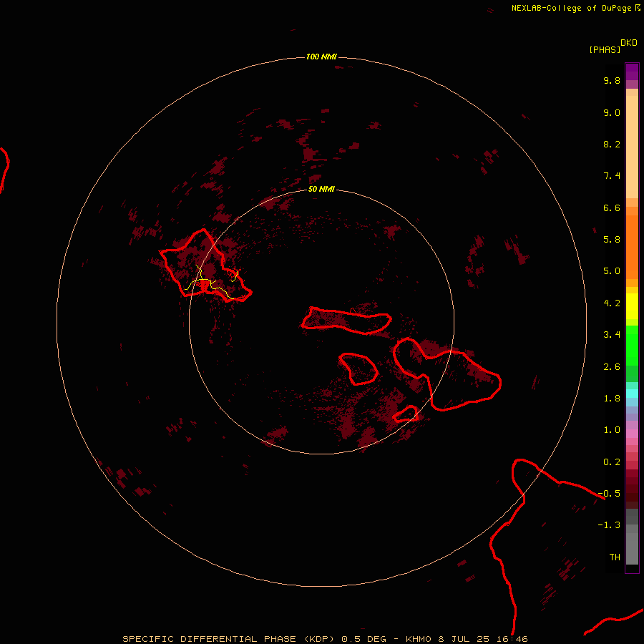Click the 50 NMI range ring label
This screenshot has height=644, width=644.
[x=321, y=189]
